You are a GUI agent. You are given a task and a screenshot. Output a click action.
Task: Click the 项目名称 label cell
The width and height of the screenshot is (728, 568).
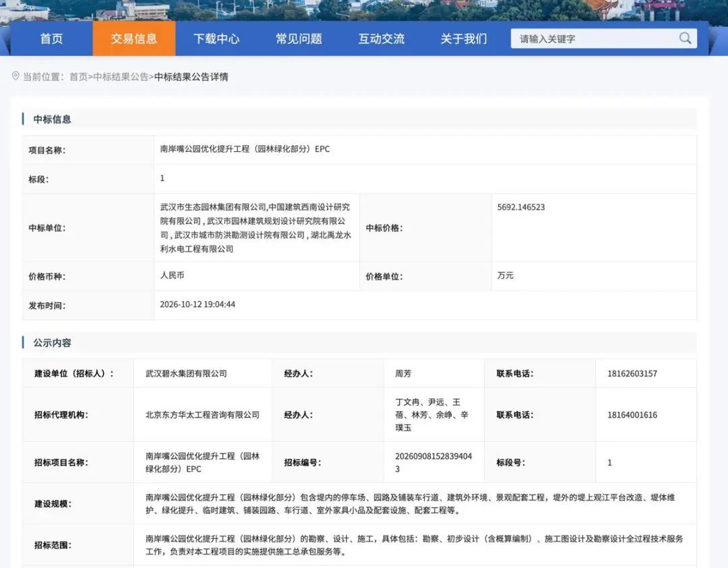(x=88, y=150)
